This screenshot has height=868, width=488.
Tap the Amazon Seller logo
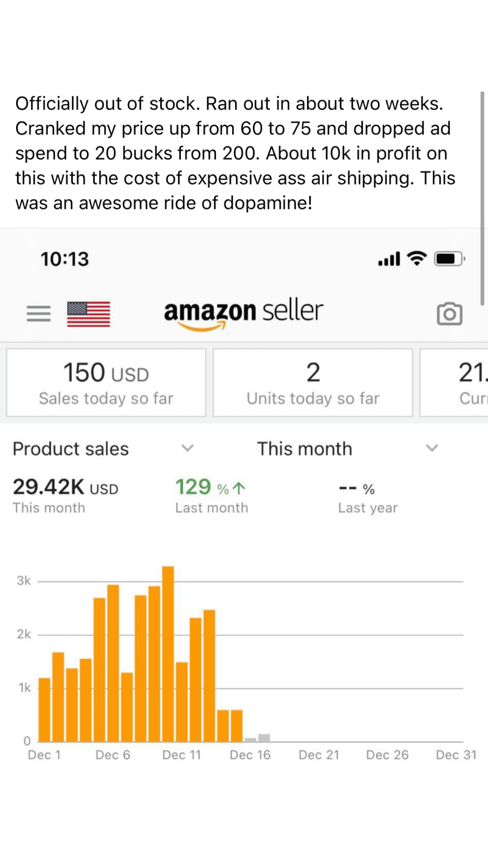coord(244,313)
